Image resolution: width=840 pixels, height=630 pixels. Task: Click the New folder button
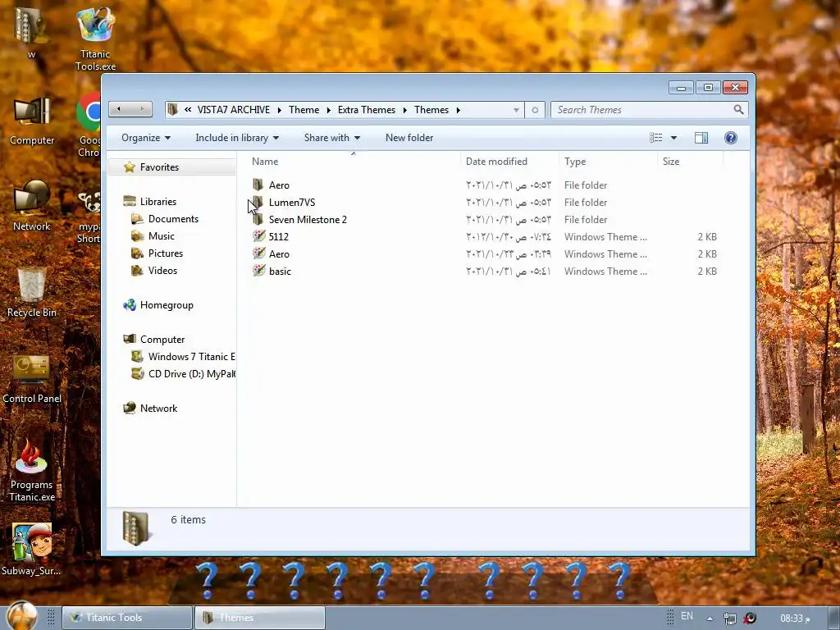409,138
